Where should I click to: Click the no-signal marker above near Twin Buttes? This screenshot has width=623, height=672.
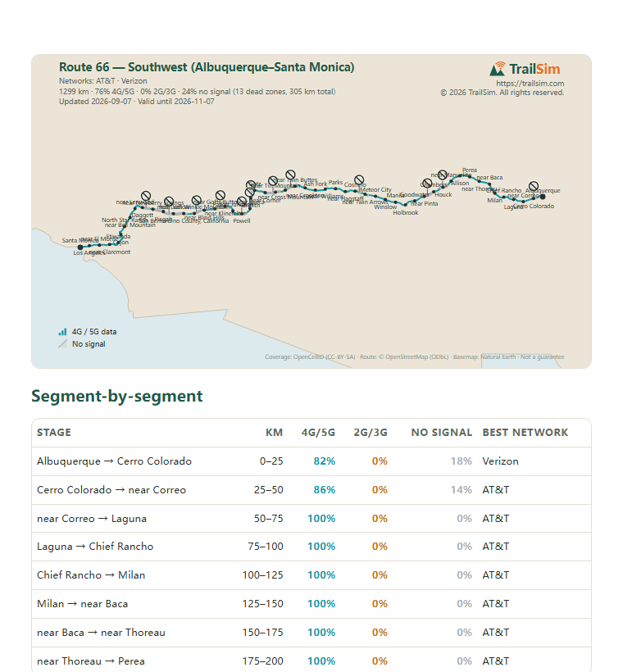[x=291, y=175]
